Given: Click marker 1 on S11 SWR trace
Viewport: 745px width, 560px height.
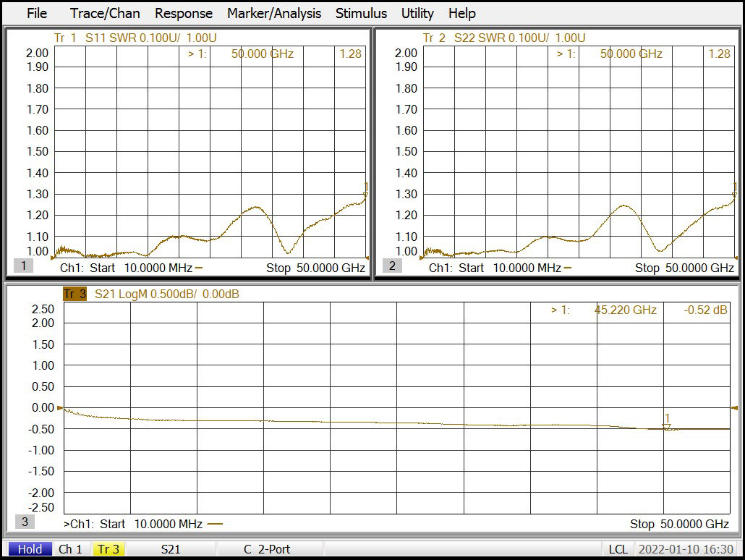Looking at the screenshot, I should coord(365,195).
